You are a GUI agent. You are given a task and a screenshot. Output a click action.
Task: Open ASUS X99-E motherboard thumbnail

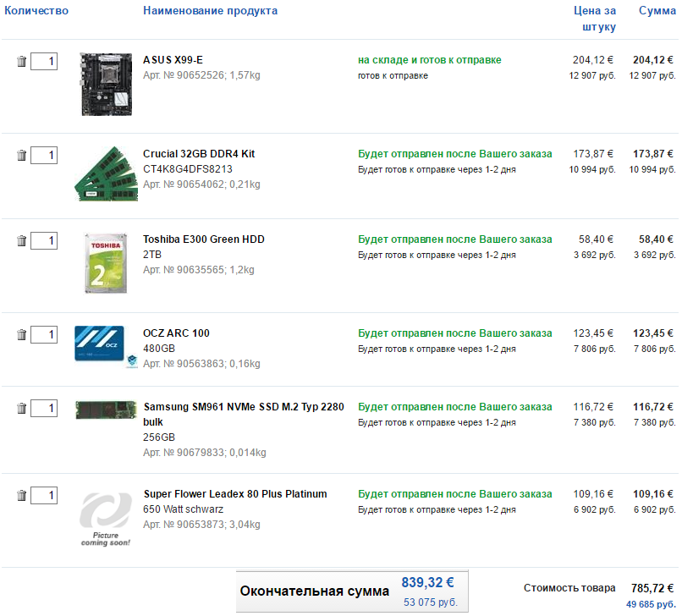coord(107,84)
